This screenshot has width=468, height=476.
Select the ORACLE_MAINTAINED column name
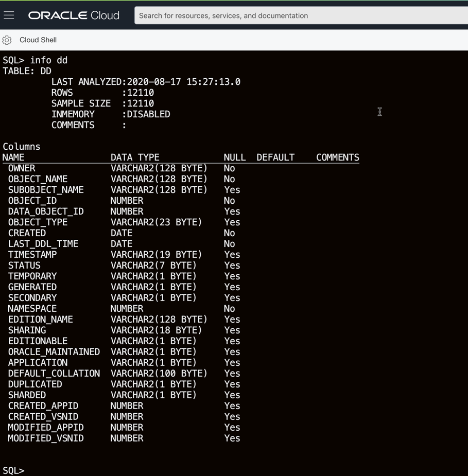[x=54, y=351]
